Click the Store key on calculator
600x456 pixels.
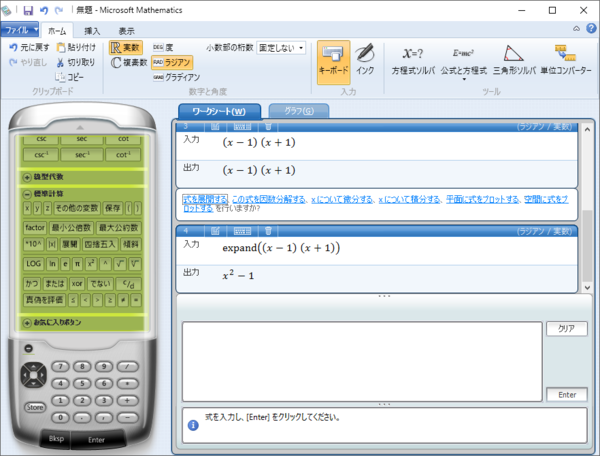tap(35, 407)
